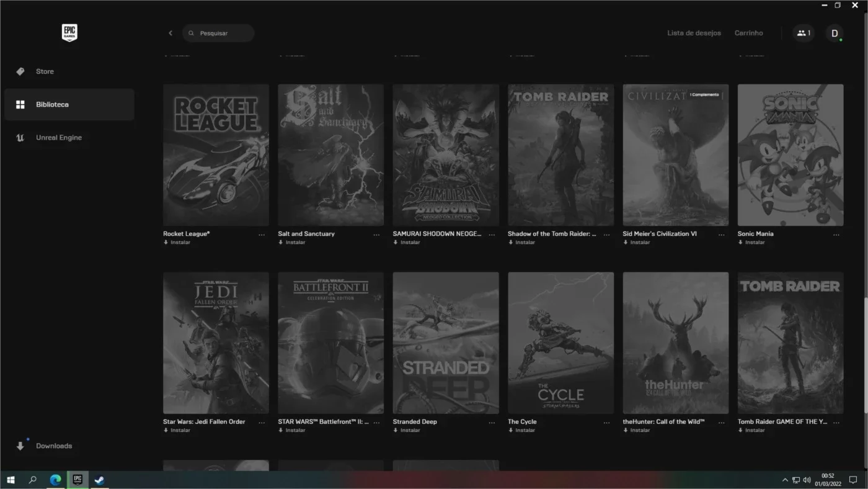
Task: Install Salt and Sanctuary via Instalar
Action: [291, 243]
